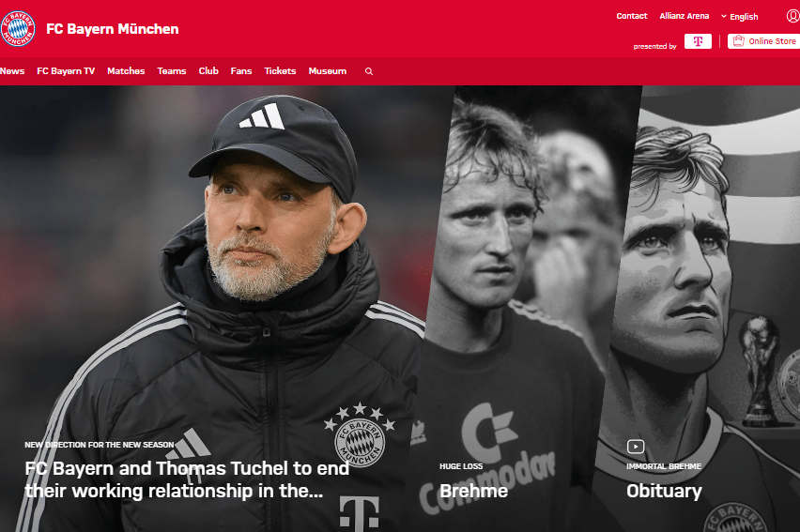The image size is (800, 532).
Task: Select Matches in the navigation bar
Action: pos(126,71)
